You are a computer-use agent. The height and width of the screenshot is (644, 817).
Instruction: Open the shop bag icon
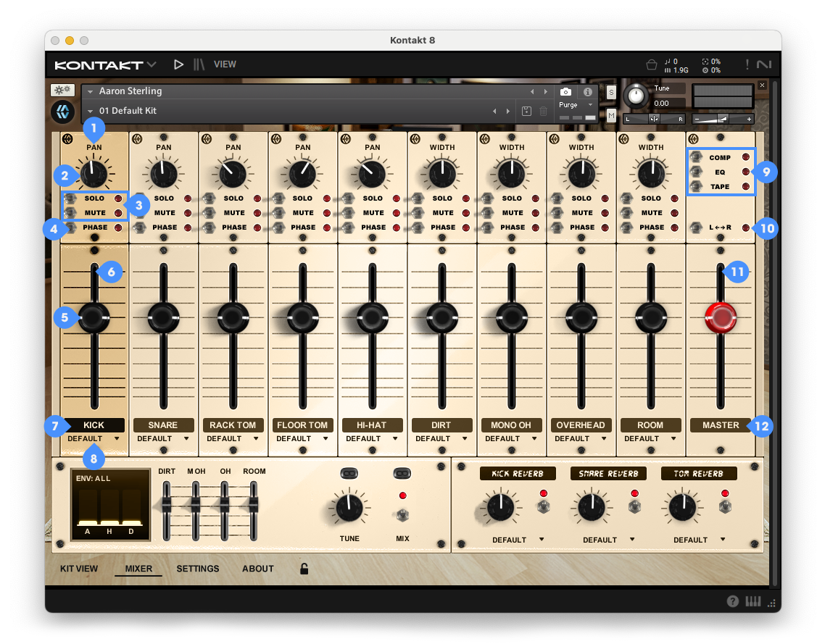pos(652,64)
